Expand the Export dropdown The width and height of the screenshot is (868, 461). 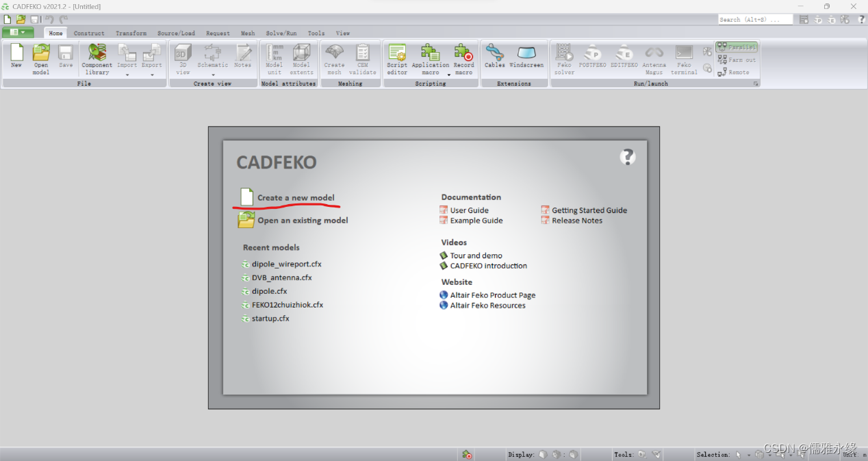(152, 75)
